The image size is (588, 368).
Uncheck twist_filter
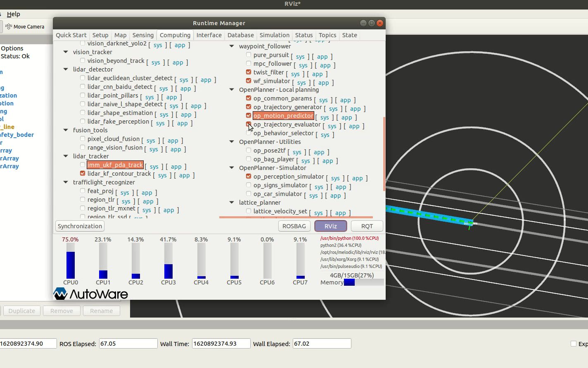click(x=249, y=72)
